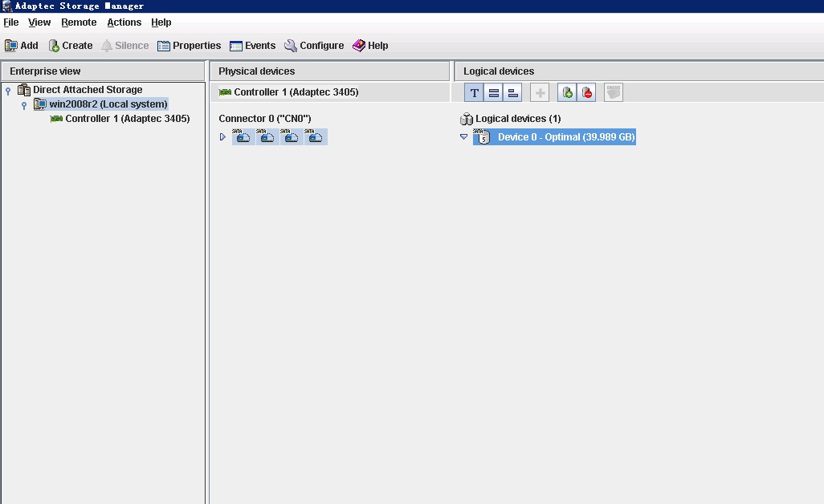Open the Actions menu
Image resolution: width=824 pixels, height=504 pixels.
tap(124, 22)
